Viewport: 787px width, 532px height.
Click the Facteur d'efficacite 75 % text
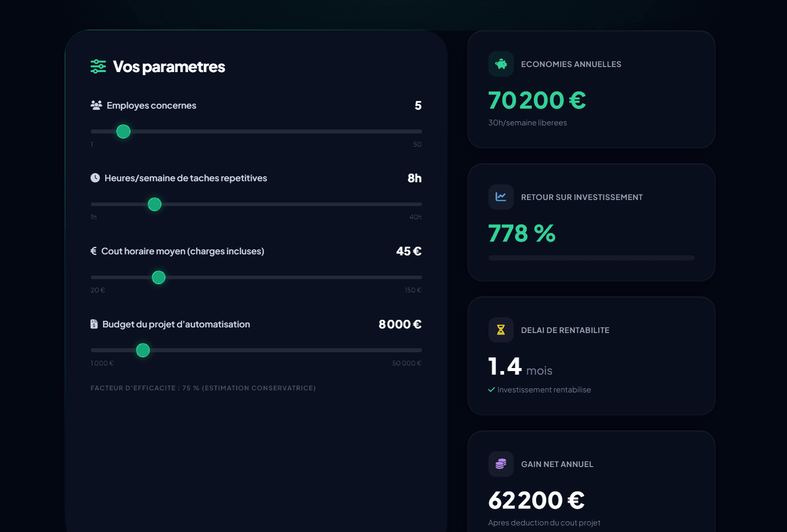pos(203,388)
